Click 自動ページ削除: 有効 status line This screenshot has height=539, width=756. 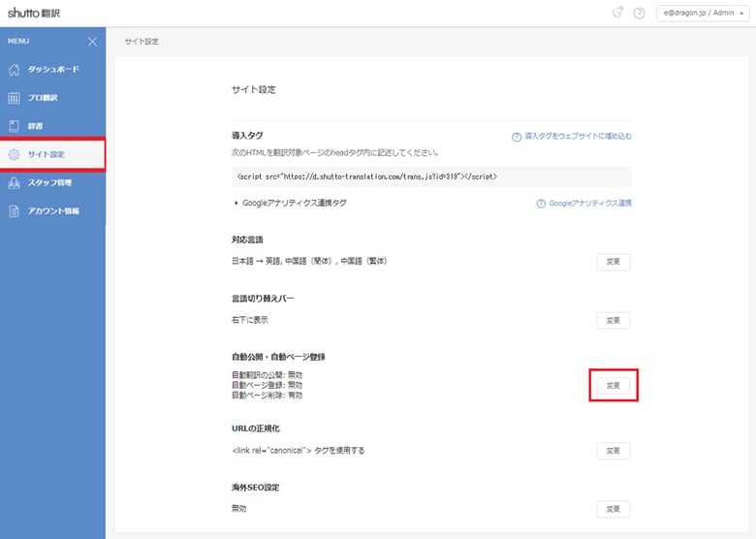click(x=268, y=396)
